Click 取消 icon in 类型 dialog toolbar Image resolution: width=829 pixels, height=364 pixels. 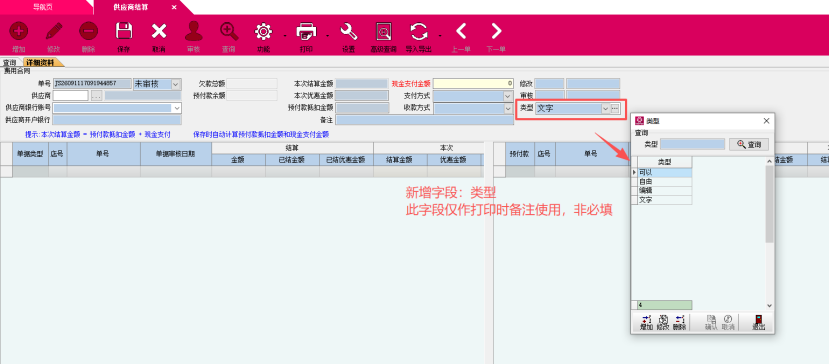[728, 319]
